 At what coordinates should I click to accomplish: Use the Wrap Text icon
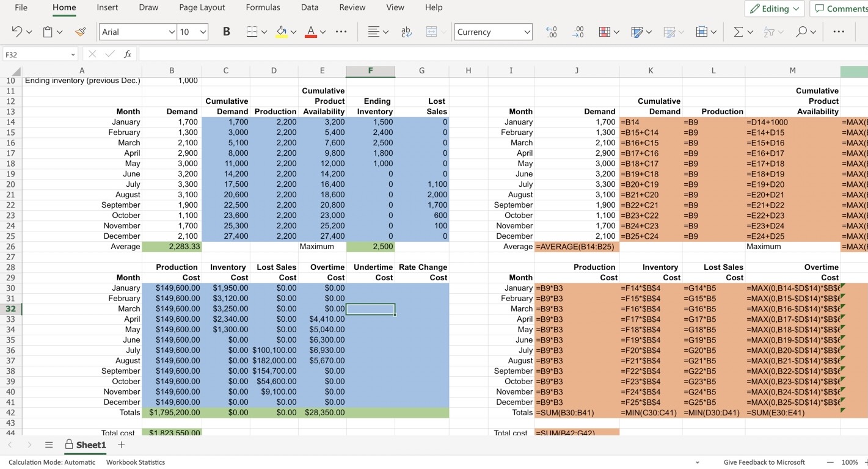(406, 32)
